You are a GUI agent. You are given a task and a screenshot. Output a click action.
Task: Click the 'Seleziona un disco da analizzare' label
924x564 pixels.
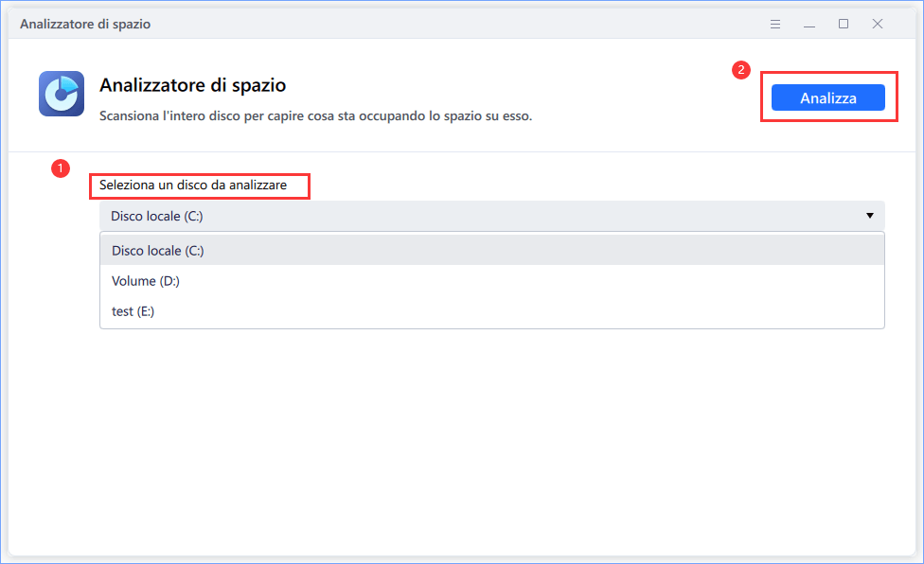(x=193, y=185)
